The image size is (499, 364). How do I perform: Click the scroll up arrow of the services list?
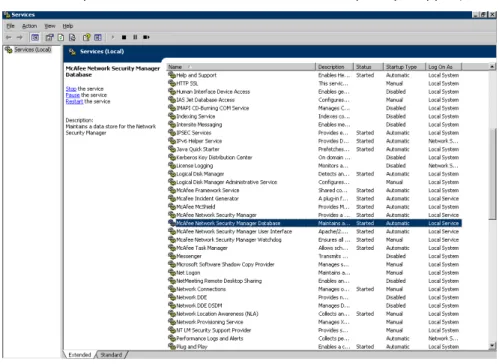492,67
